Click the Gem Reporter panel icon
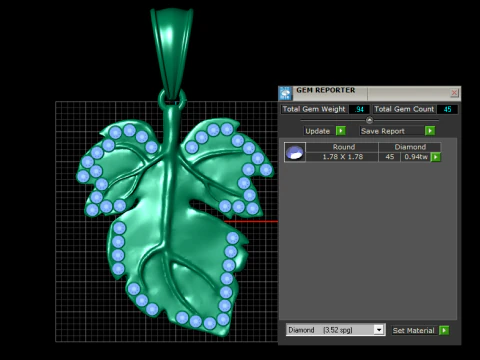Screen dimensions: 480x360 tap(285, 93)
